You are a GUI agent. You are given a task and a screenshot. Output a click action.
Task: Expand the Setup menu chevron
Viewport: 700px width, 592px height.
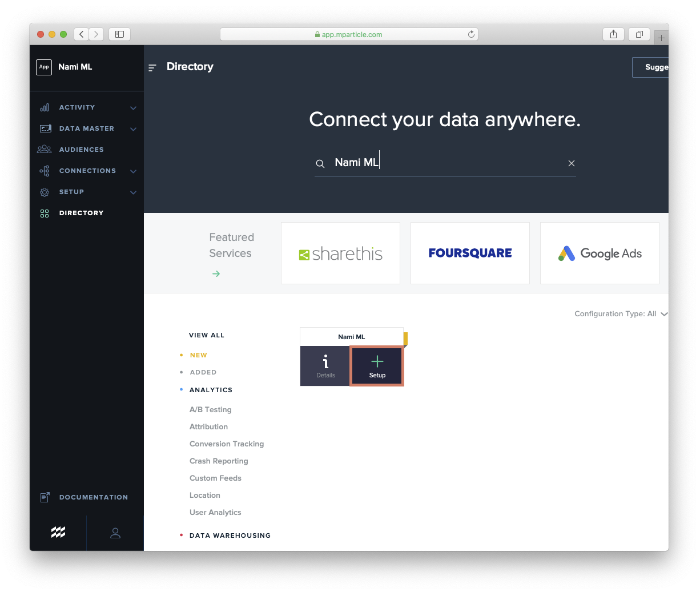133,192
